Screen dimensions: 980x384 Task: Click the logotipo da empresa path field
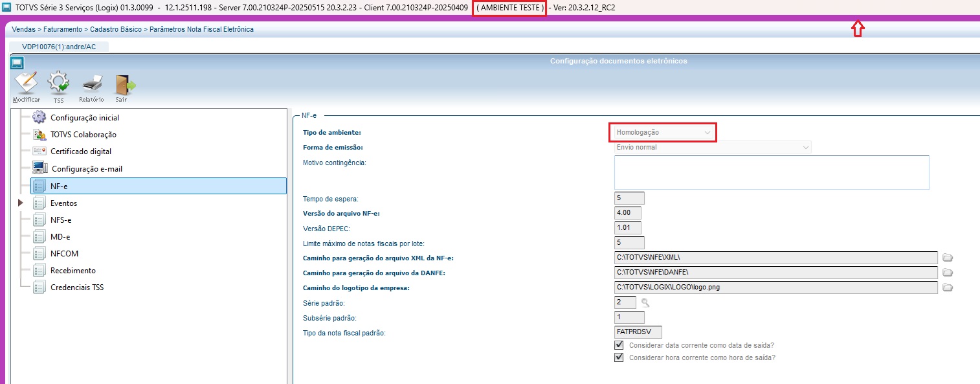776,288
